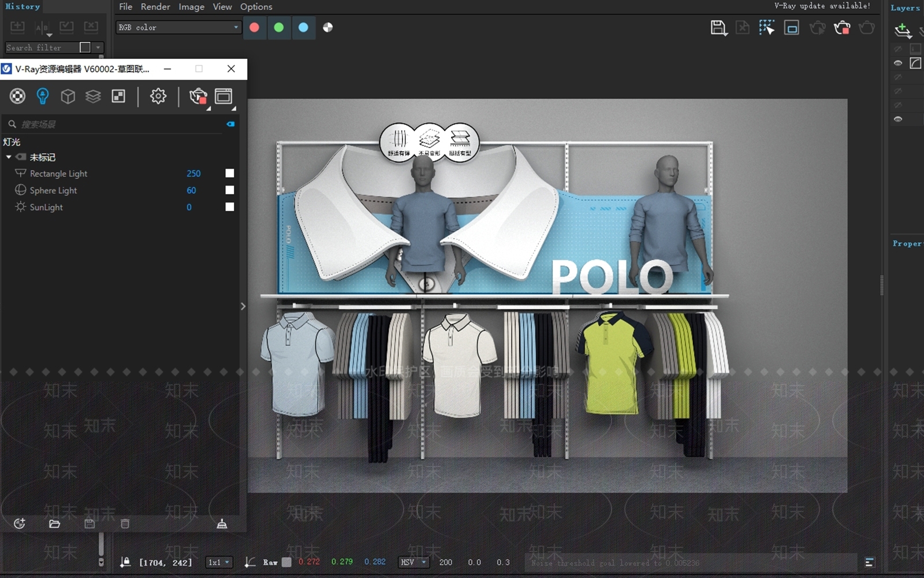The width and height of the screenshot is (924, 578).
Task: Select the Rectangle Light row
Action: pos(120,173)
